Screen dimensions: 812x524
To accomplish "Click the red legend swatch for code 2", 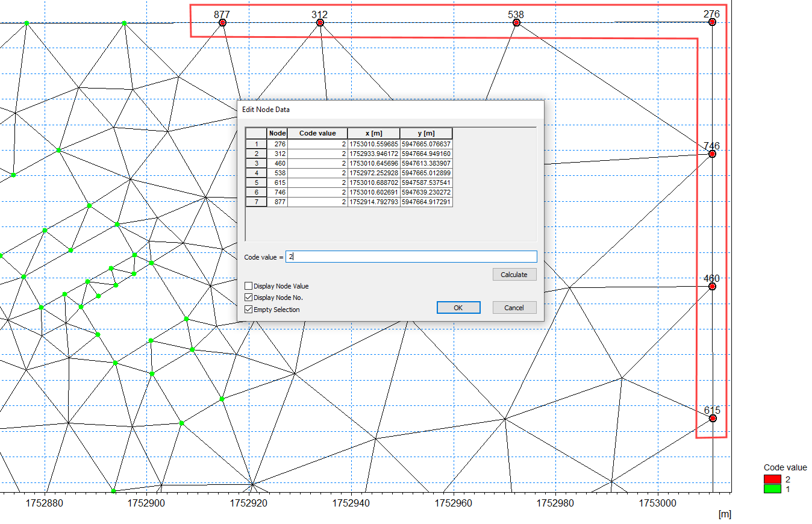I will [x=773, y=479].
